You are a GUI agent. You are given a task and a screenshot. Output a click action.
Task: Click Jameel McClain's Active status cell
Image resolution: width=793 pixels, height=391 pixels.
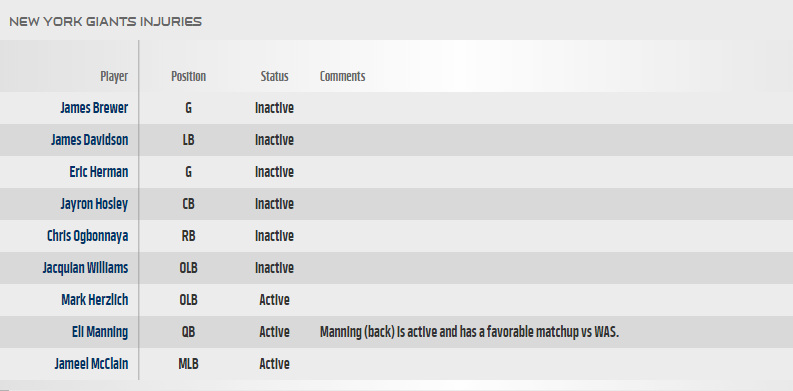(274, 364)
